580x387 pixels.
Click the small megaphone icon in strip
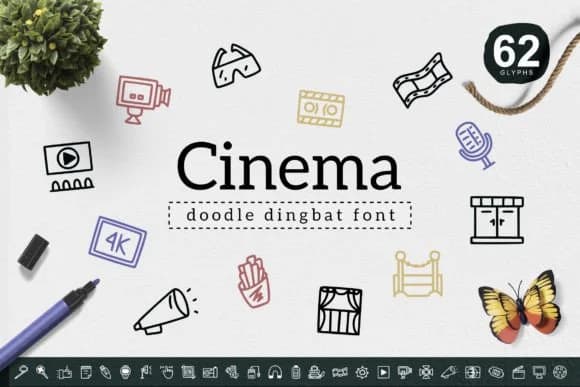[449, 372]
